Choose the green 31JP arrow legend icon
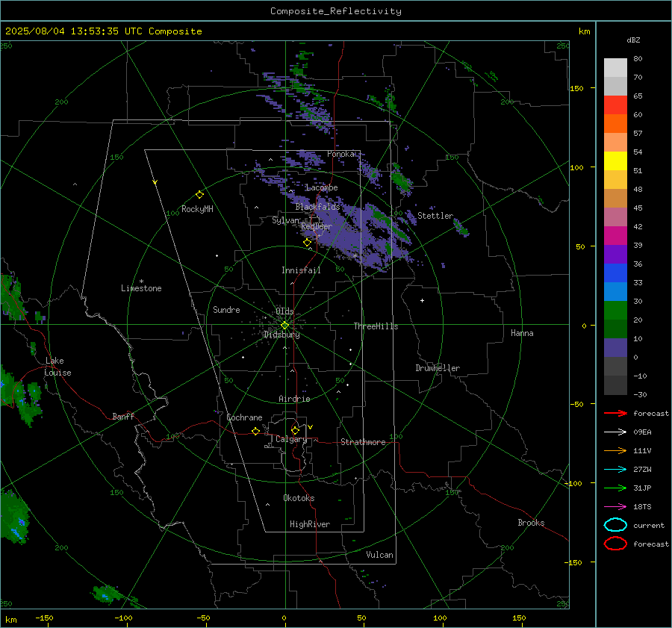Viewport: 672px width, 628px height. coord(615,488)
